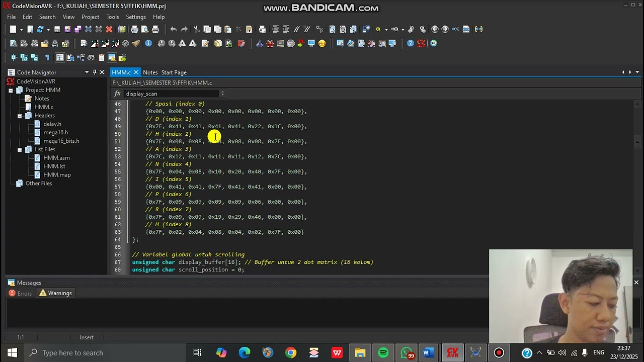Select mega16.h in the Headers tree
This screenshot has height=362, width=644.
tap(55, 132)
